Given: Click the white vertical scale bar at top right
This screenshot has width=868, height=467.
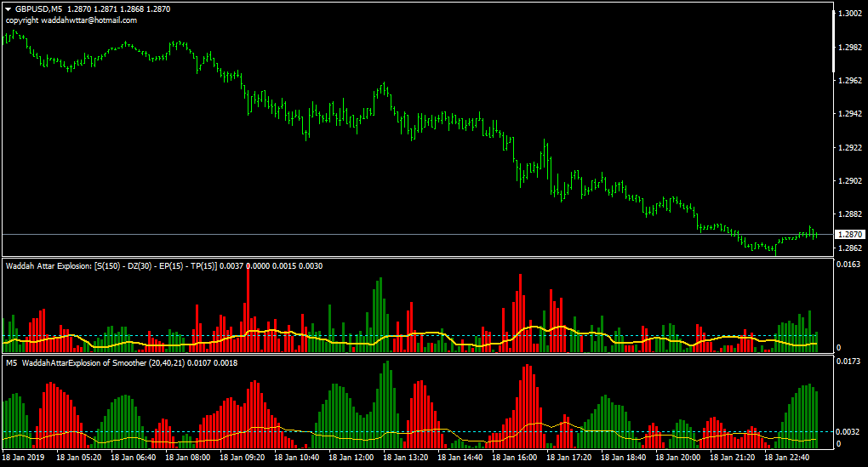Looking at the screenshot, I should (x=834, y=41).
